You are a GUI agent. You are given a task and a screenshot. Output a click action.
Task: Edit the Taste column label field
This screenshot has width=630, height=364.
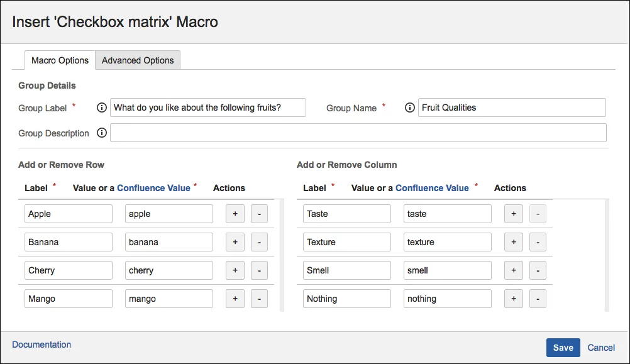click(x=346, y=214)
